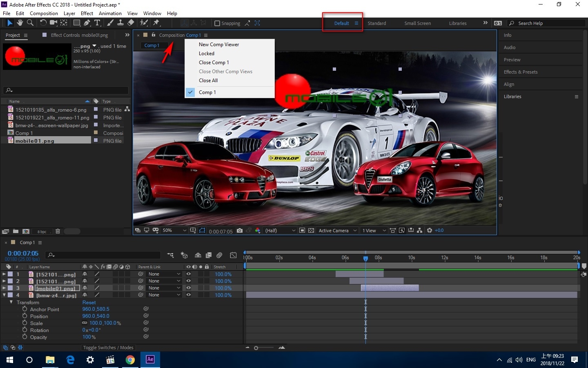The image size is (588, 368).
Task: Open the Align panel
Action: coord(509,84)
